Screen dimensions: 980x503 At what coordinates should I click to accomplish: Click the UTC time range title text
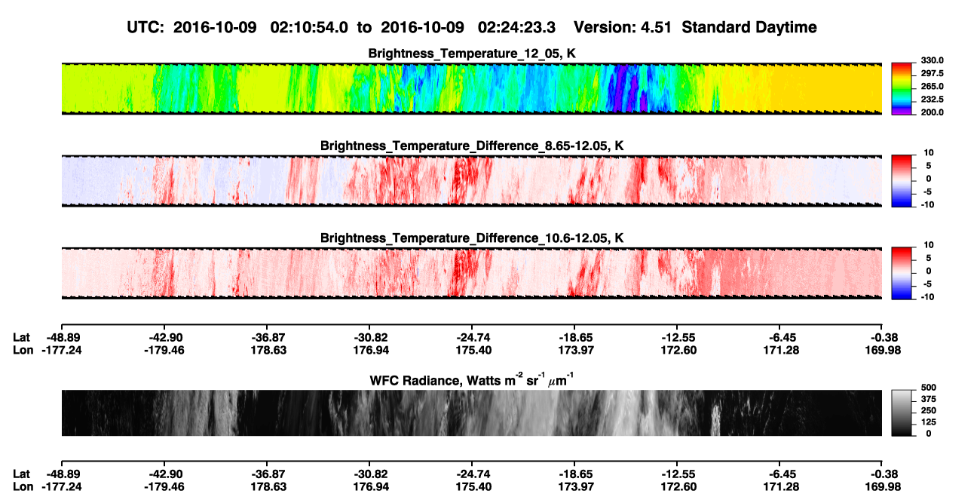[x=472, y=27]
